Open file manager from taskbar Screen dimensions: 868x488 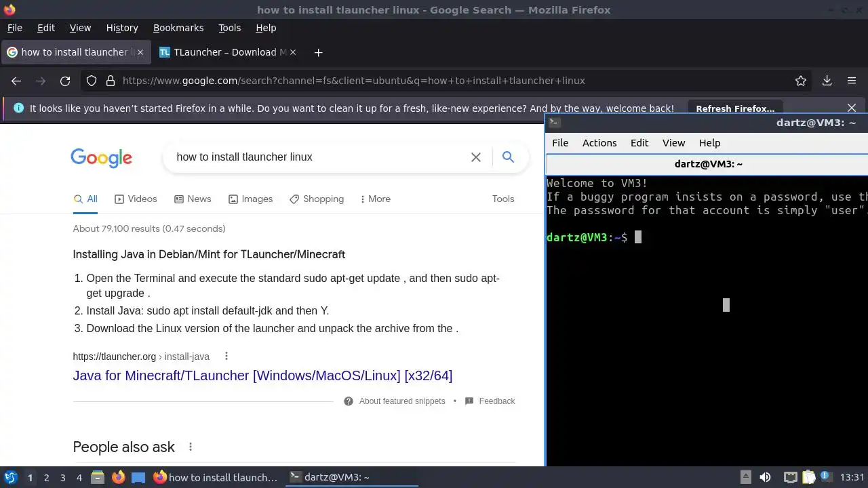coord(98,477)
